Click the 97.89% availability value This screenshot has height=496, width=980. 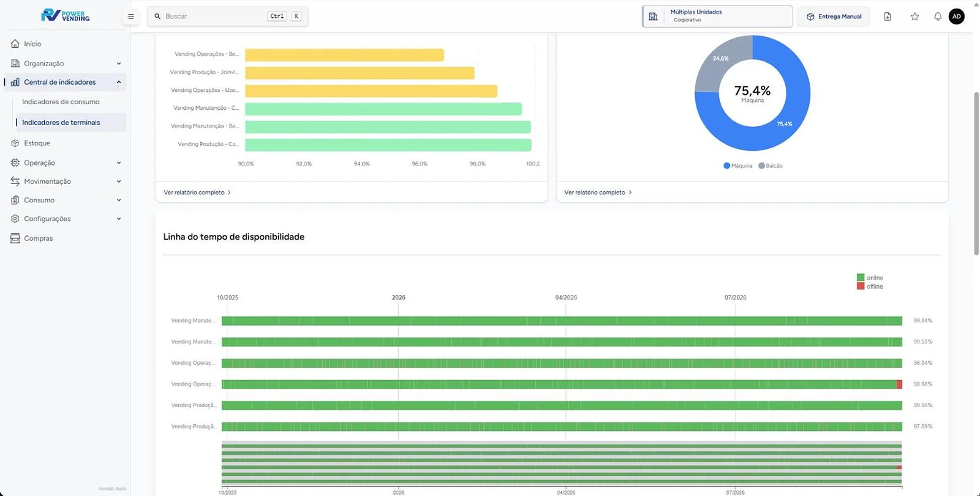(x=922, y=426)
